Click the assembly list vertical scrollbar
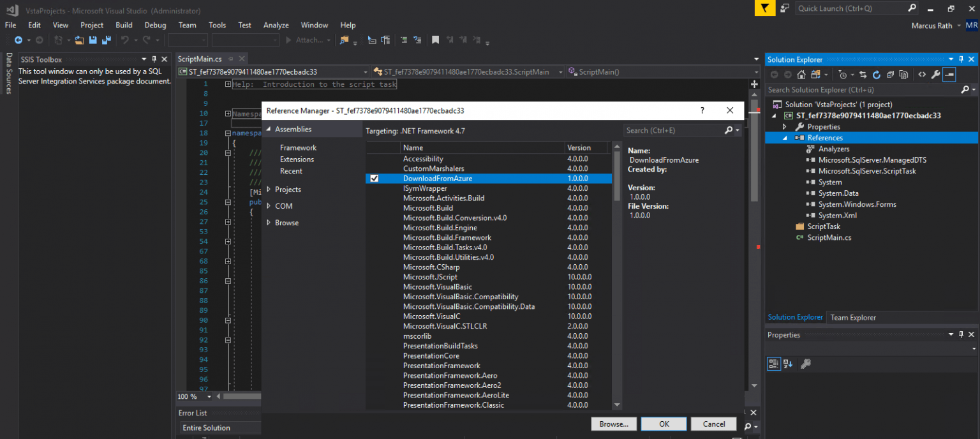The height and width of the screenshot is (439, 980). tap(617, 275)
